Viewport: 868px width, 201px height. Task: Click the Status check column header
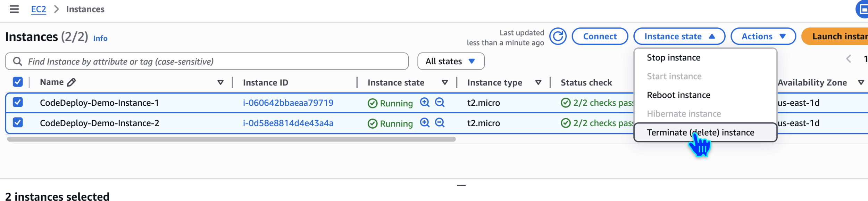[586, 82]
